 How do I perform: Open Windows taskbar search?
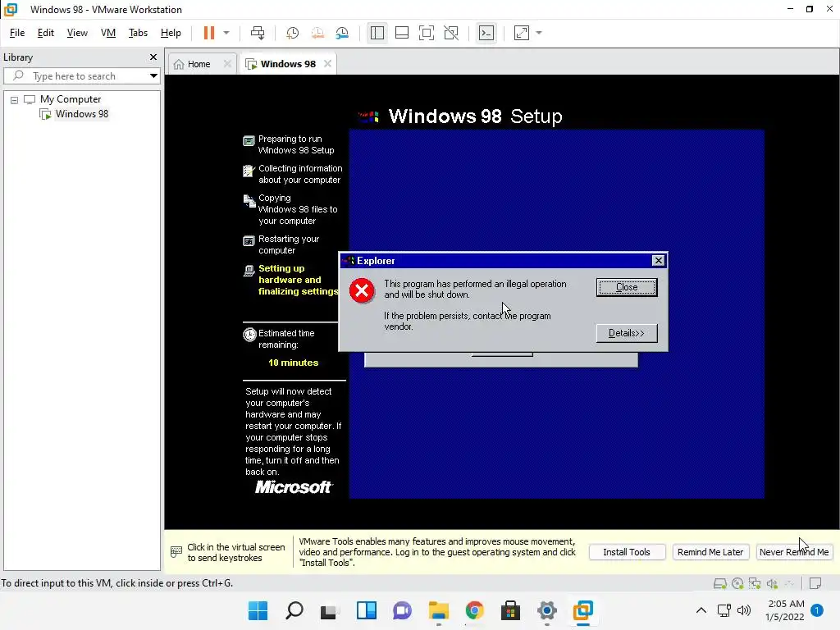click(294, 610)
